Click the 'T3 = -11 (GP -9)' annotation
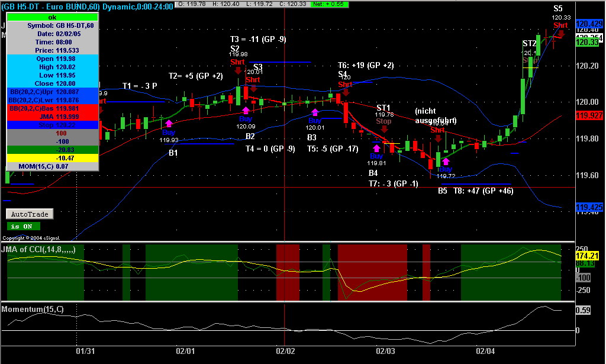 258,39
